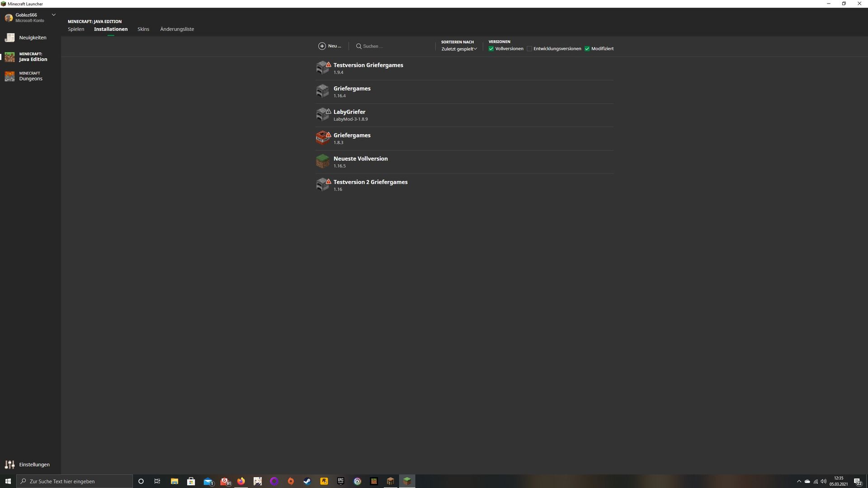
Task: Open the Änderungsliste tab
Action: pos(177,29)
